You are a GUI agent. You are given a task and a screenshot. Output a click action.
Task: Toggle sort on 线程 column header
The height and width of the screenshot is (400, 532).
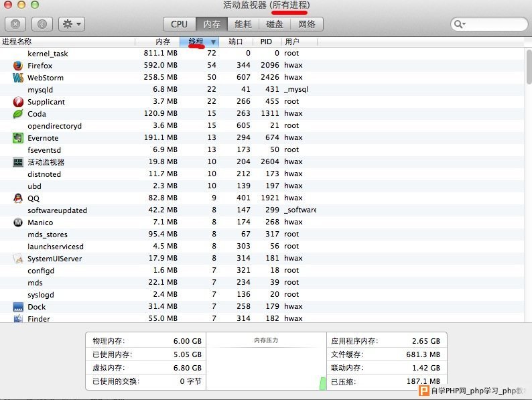(199, 42)
